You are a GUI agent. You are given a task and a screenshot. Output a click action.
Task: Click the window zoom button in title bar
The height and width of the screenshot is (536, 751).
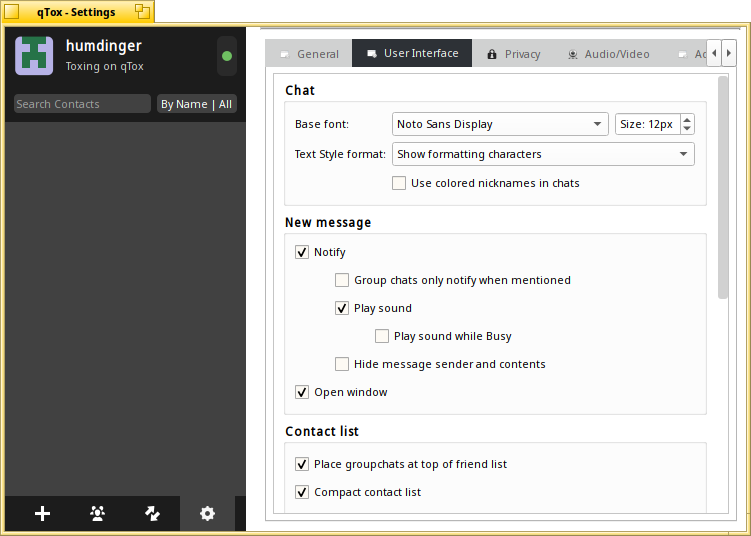[142, 11]
